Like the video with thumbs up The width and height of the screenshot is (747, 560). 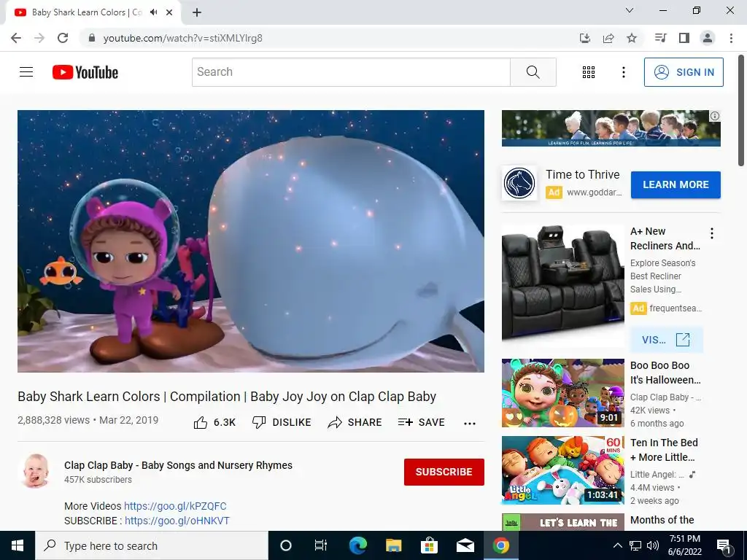point(214,422)
